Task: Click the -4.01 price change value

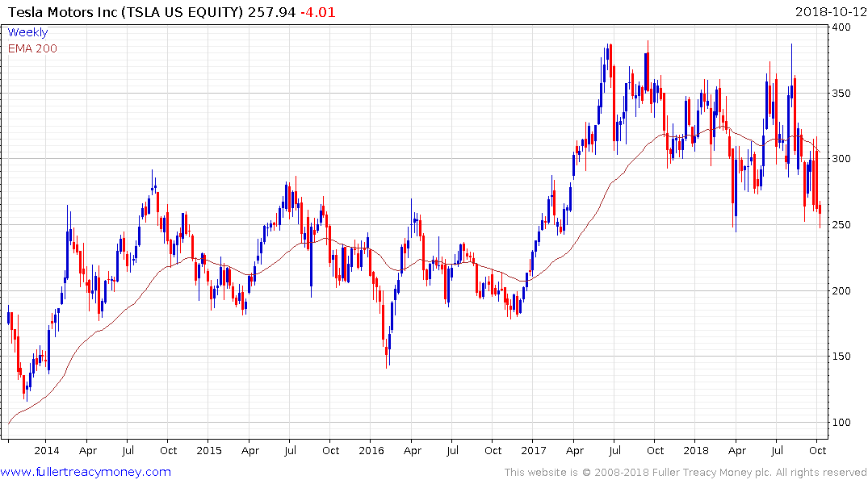Action: pyautogui.click(x=318, y=12)
